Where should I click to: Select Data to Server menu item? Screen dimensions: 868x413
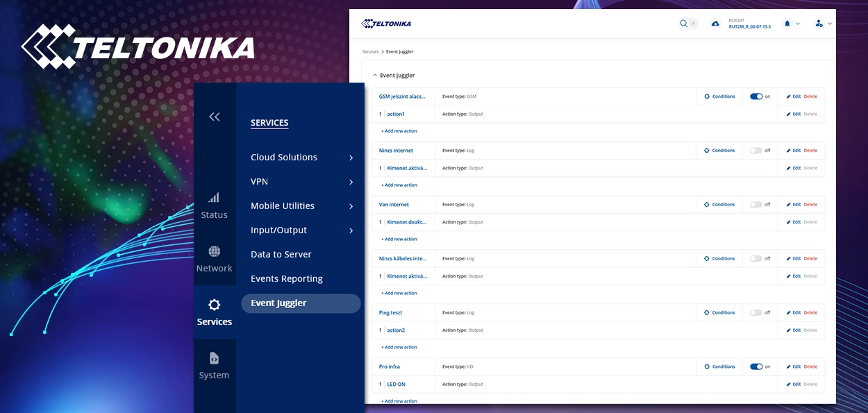click(281, 255)
